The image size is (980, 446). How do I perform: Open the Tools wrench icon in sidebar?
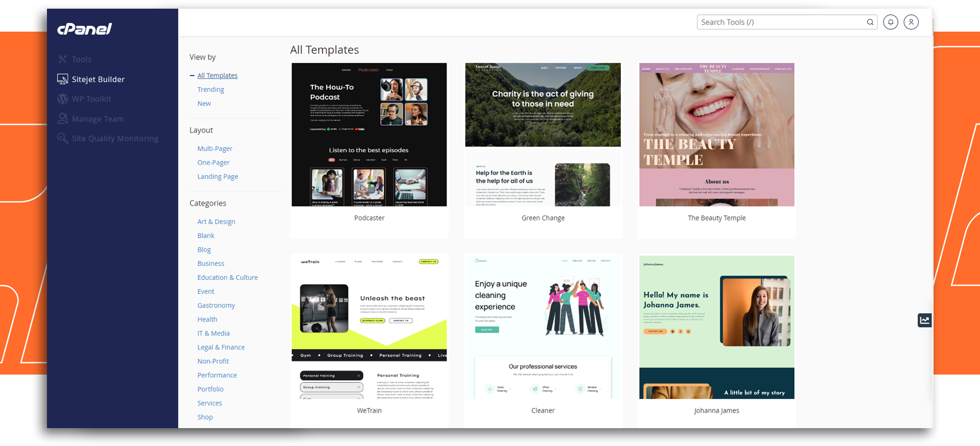63,59
